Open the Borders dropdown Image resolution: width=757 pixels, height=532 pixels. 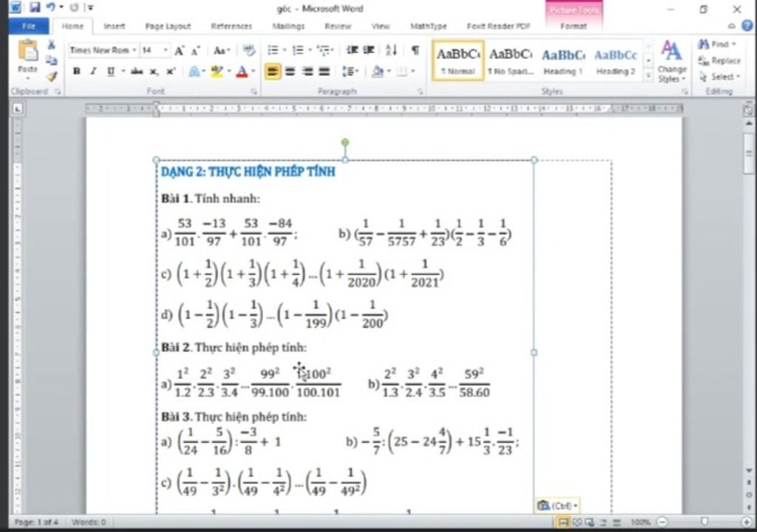click(413, 72)
